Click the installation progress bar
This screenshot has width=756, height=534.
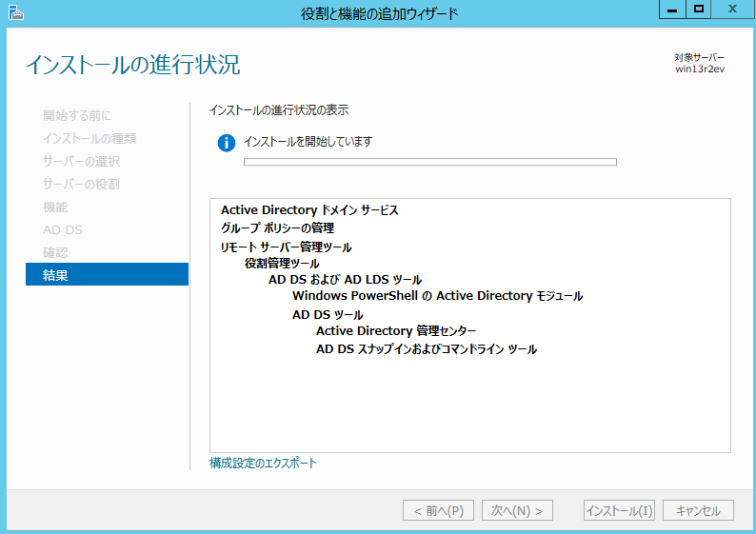(x=430, y=162)
